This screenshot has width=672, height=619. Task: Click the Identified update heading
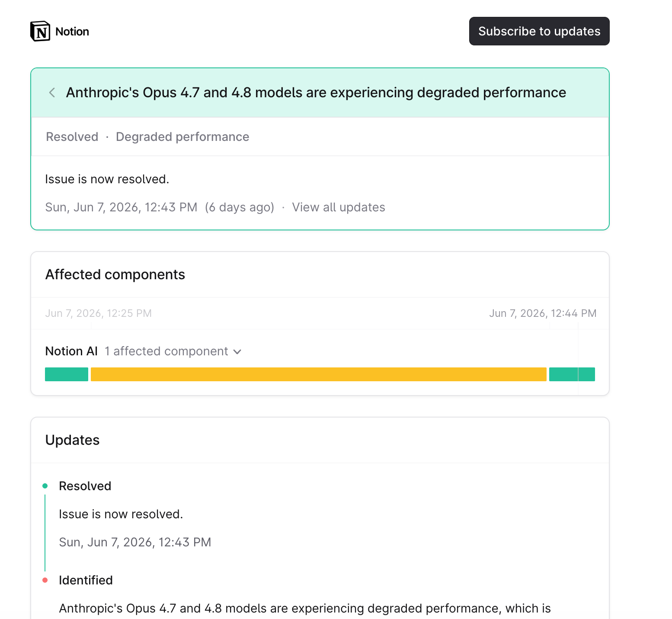tap(86, 580)
